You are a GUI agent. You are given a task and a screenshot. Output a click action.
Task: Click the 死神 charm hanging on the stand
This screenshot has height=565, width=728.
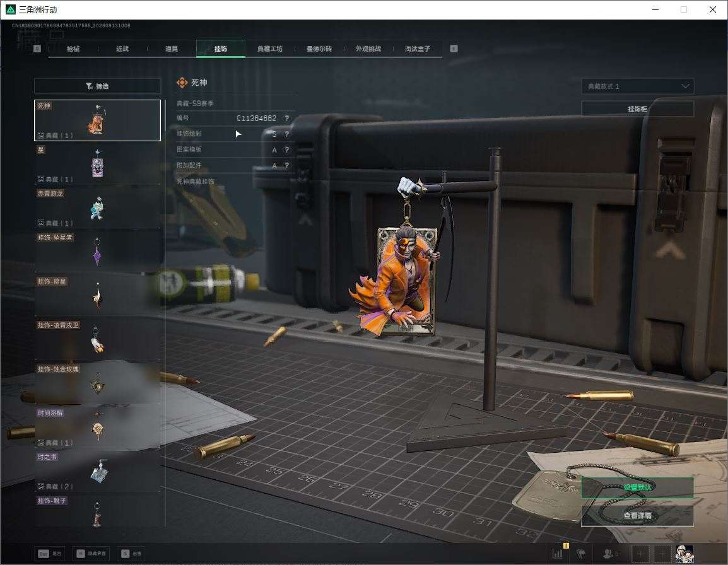pyautogui.click(x=402, y=257)
